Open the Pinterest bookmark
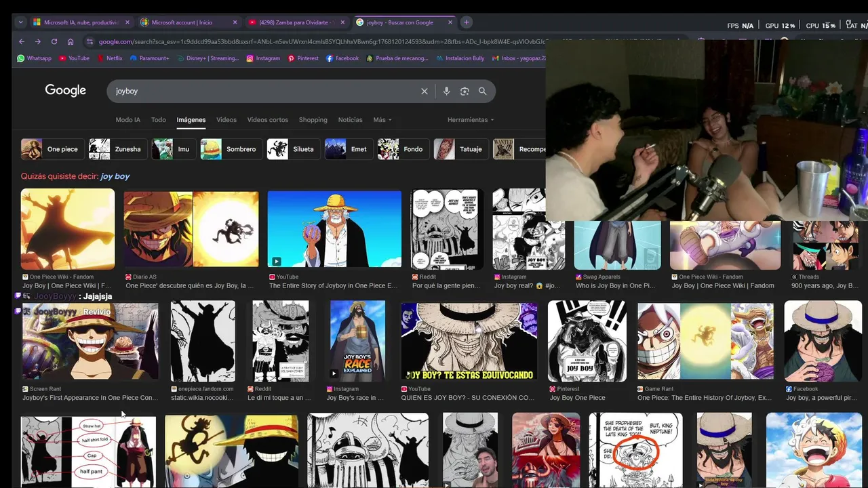The height and width of the screenshot is (488, 868). 303,58
